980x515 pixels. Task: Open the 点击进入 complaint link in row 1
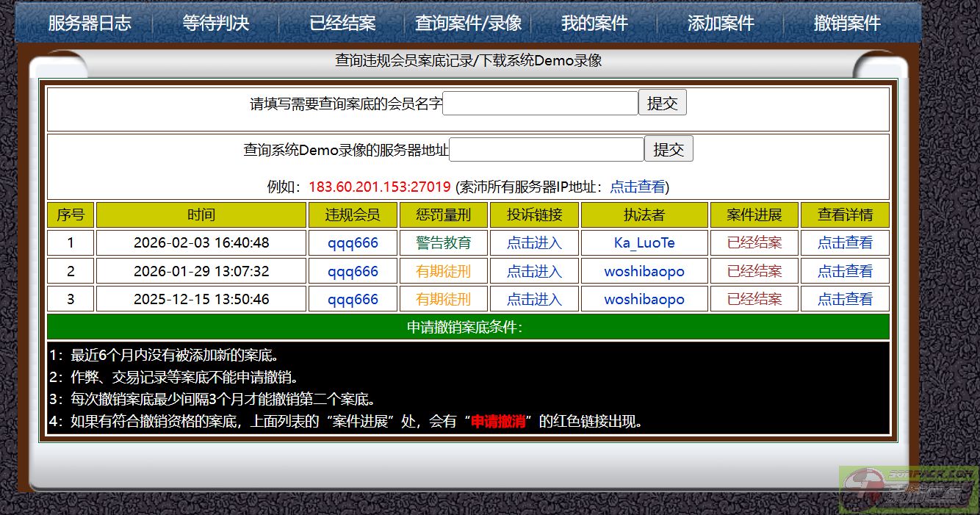(x=534, y=243)
